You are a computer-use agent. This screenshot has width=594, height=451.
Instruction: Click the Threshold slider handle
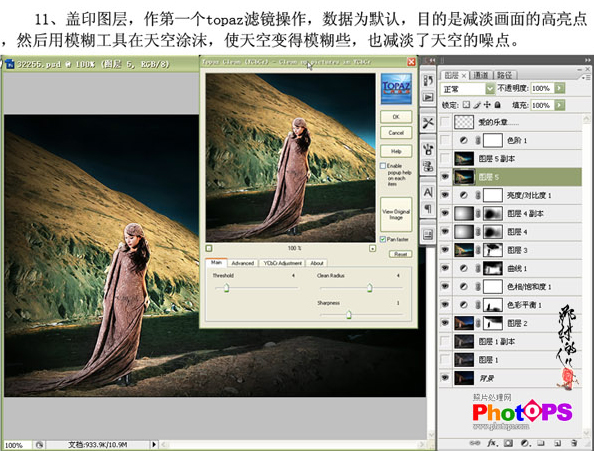pos(226,288)
